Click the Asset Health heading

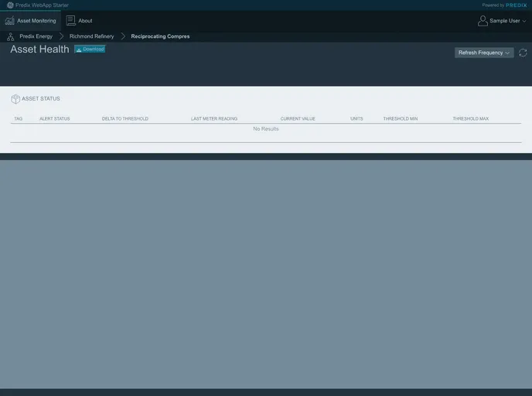coord(39,49)
